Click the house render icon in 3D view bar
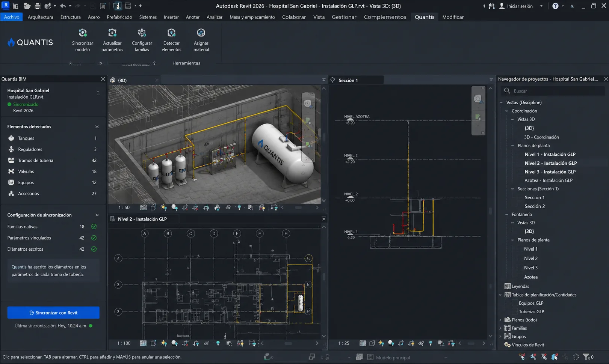Screen dimensions: 609x364 pos(217,208)
